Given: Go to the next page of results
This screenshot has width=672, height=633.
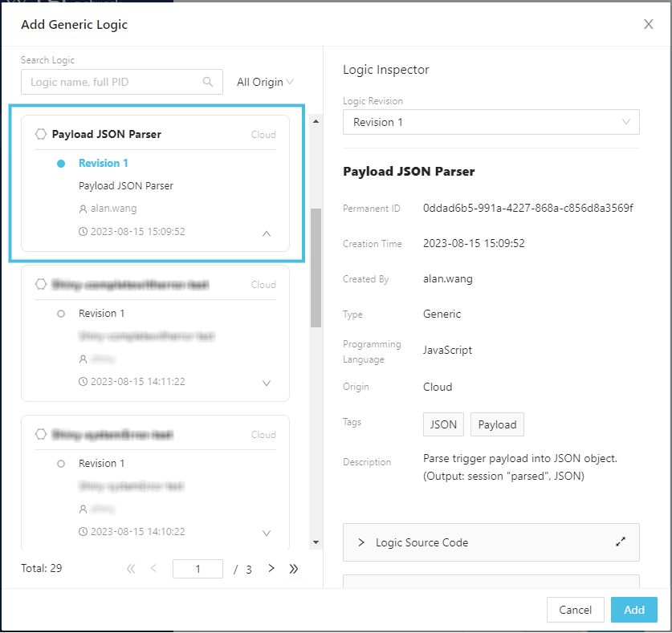Looking at the screenshot, I should 271,569.
